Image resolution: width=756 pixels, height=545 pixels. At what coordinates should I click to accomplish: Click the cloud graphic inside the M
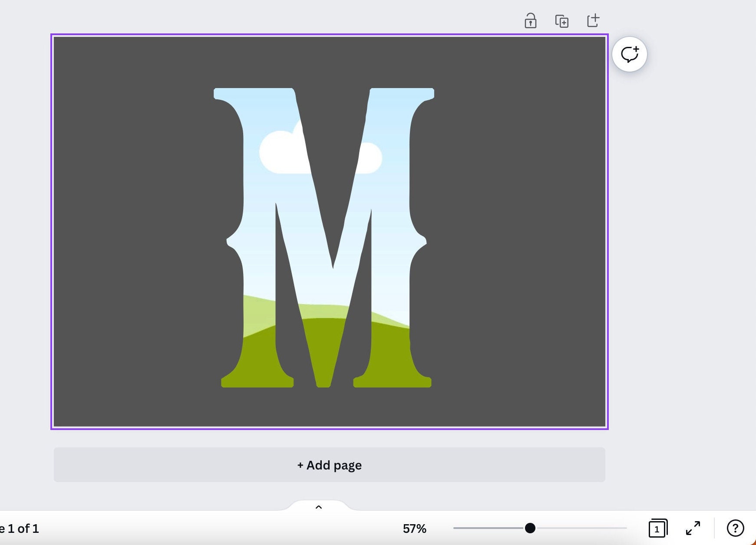pyautogui.click(x=282, y=152)
